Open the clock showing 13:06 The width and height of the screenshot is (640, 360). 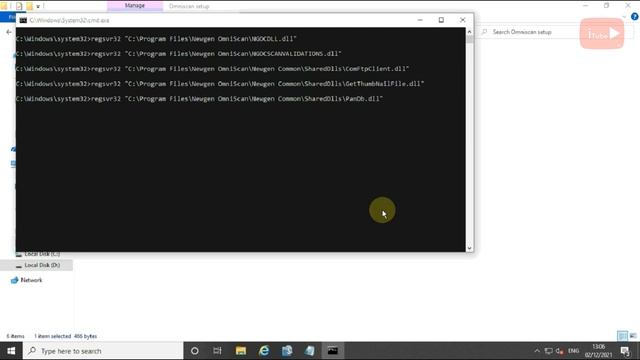[x=598, y=351]
